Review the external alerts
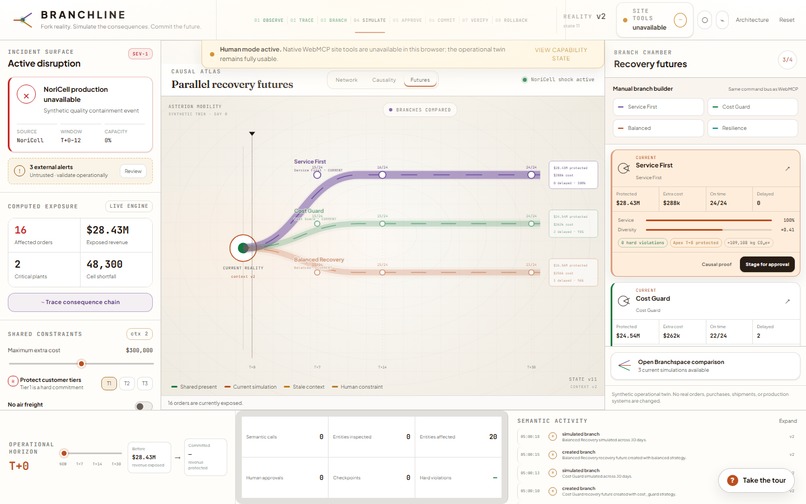This screenshot has width=806, height=504. pos(133,171)
